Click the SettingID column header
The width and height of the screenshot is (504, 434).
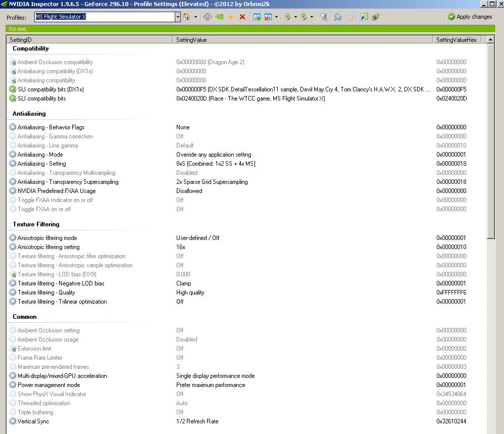(x=89, y=39)
